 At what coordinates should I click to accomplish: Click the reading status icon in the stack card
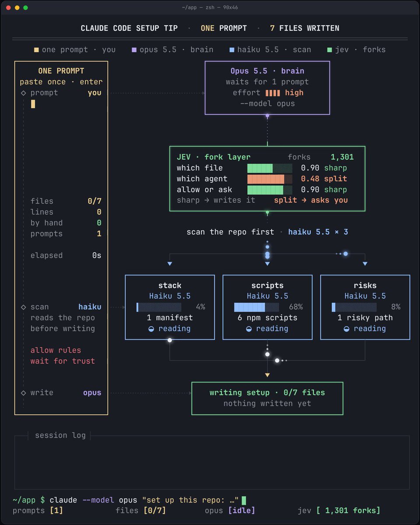pos(151,329)
